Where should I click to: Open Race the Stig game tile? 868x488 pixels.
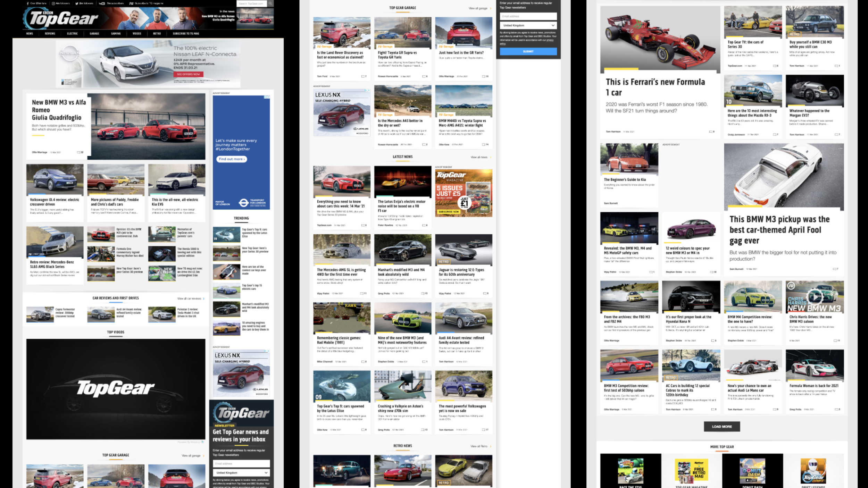(631, 471)
